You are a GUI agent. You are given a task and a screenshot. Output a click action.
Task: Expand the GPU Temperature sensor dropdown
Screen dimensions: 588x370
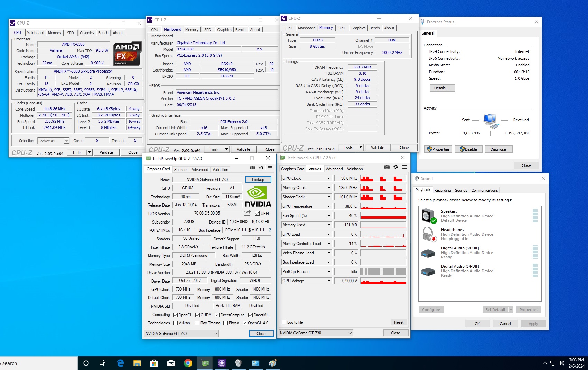click(329, 206)
